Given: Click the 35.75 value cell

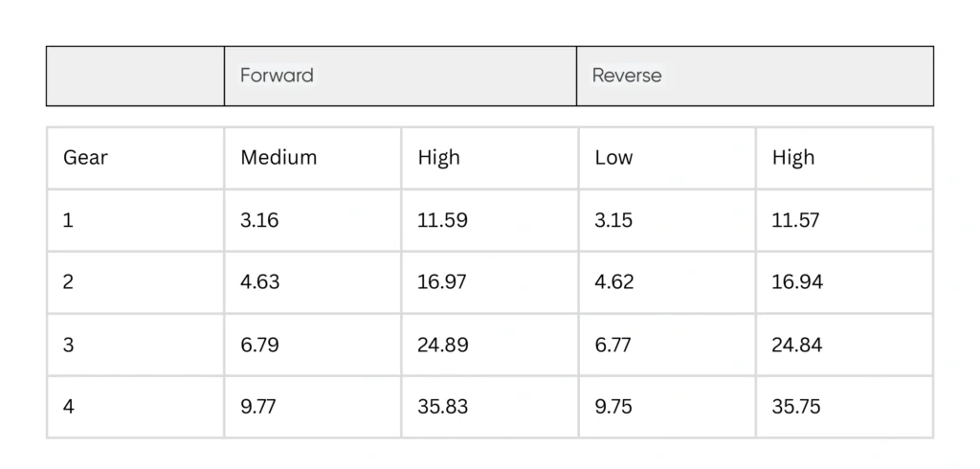Looking at the screenshot, I should tap(796, 407).
